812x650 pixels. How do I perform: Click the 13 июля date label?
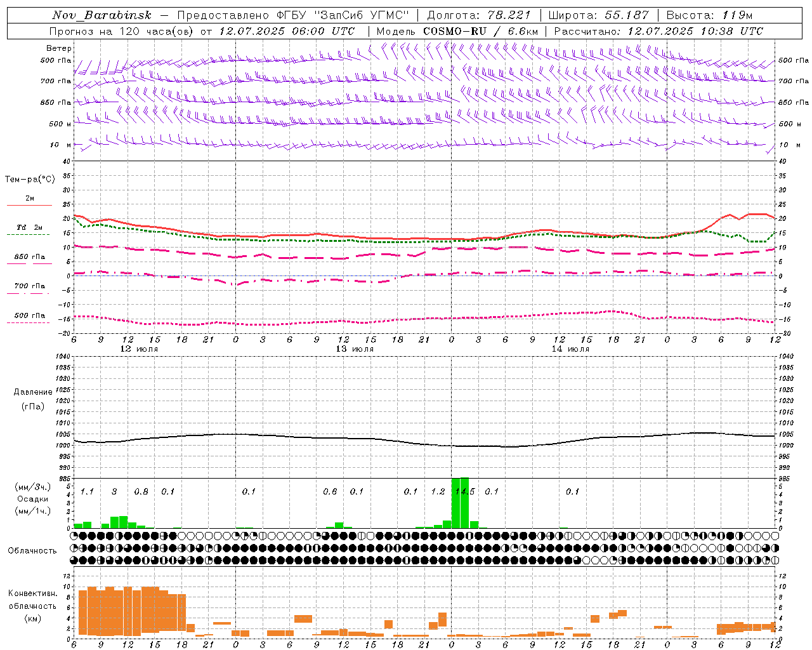point(355,349)
